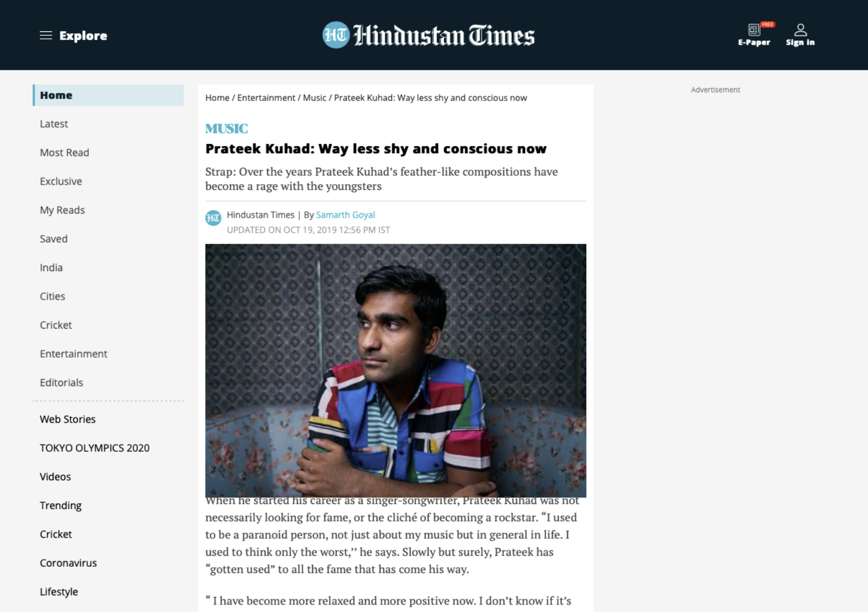Click the Hindustan Times header logo
Viewport: 868px width, 612px height.
tap(428, 35)
